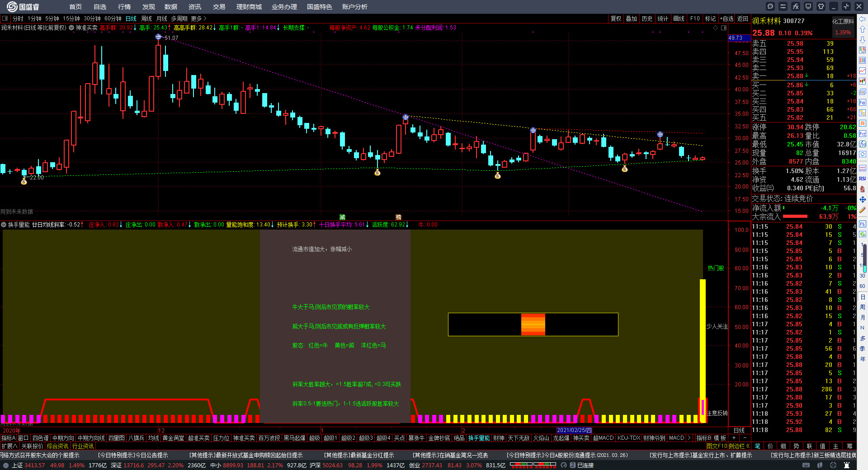
Task: Click the blue down arrow in right sidebar
Action: tap(863, 40)
